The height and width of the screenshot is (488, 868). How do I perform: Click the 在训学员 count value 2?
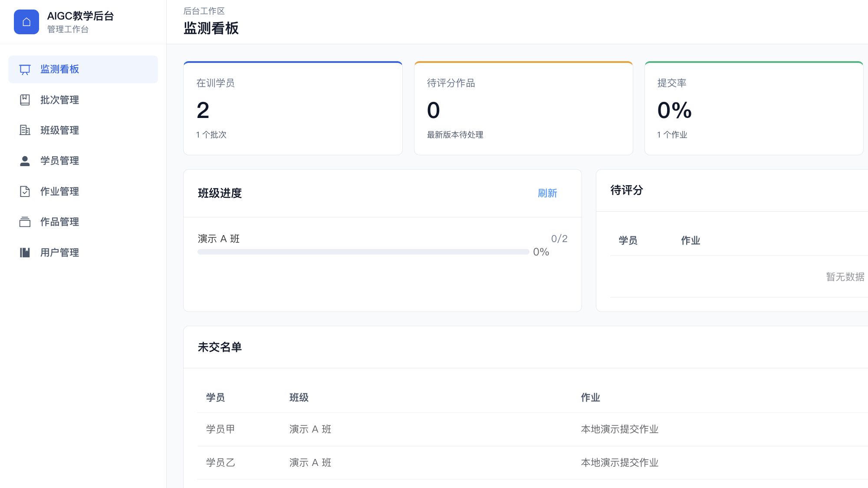(203, 110)
